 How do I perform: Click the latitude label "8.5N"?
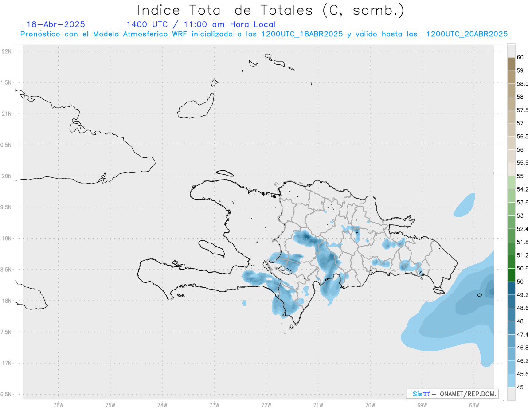[x=6, y=270]
